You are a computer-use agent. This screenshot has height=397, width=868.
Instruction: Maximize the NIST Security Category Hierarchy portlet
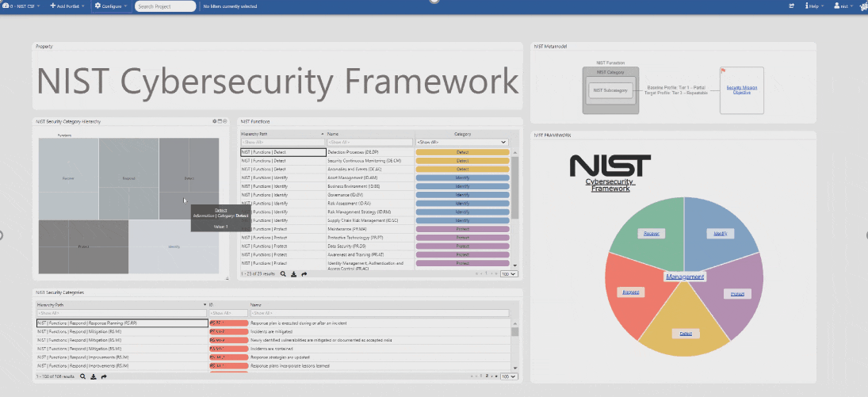(x=220, y=121)
